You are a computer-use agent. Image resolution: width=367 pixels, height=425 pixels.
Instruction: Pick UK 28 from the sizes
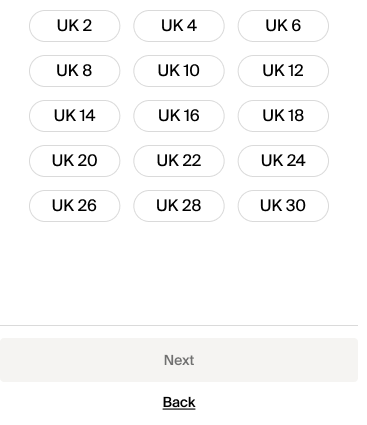tap(179, 206)
